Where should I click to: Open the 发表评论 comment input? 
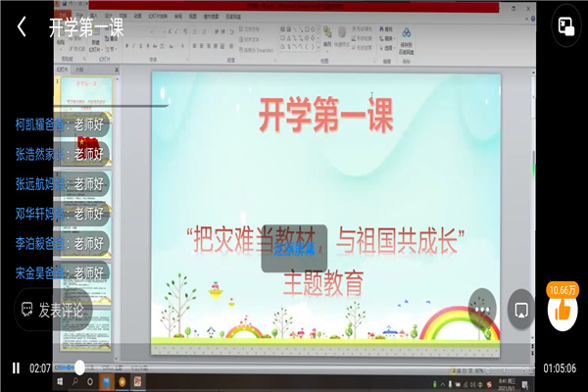point(53,310)
